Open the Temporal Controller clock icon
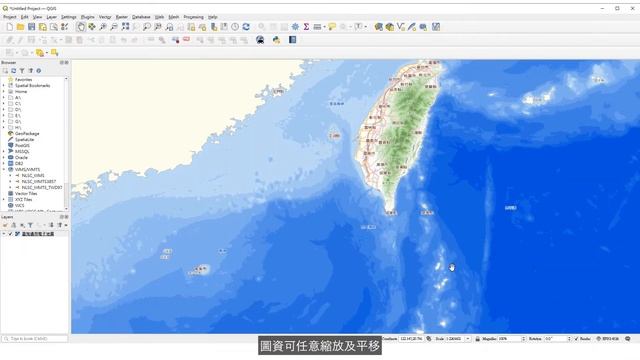640x360 pixels. (235, 27)
